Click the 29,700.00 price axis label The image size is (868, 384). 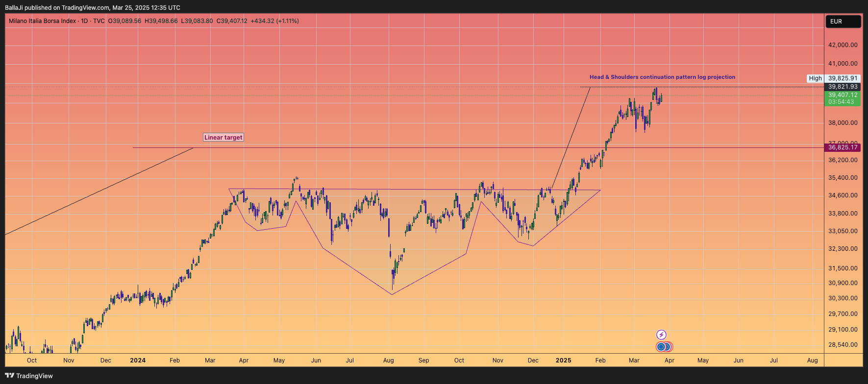coord(843,314)
